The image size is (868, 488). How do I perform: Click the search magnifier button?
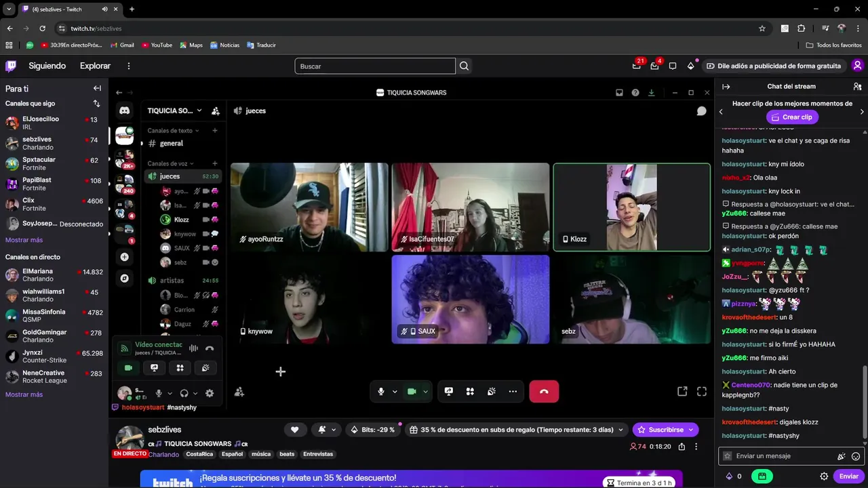coord(464,66)
